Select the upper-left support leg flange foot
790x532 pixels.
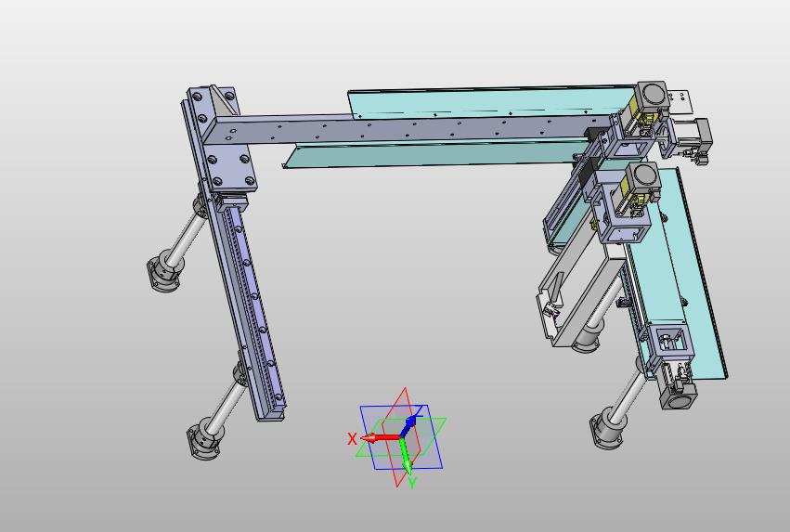tap(164, 273)
